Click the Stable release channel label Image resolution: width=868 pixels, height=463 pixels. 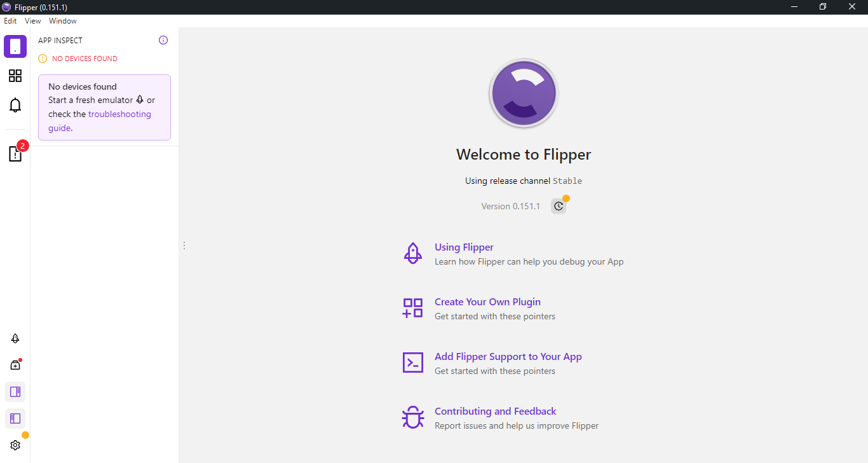pyautogui.click(x=567, y=181)
